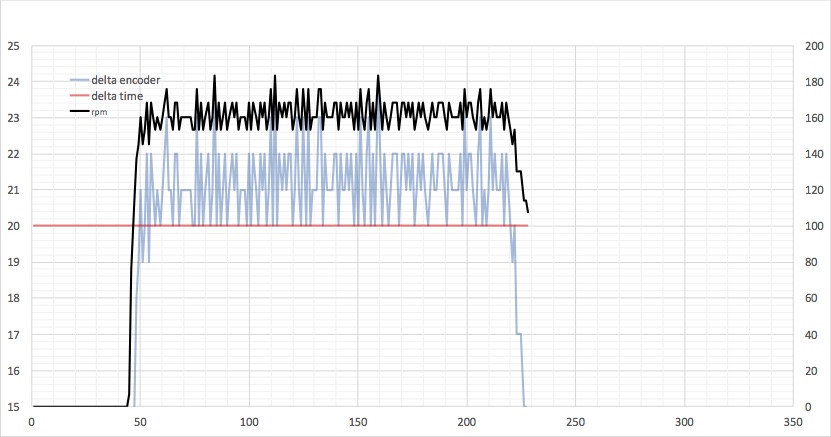The image size is (831, 437).
Task: Click right axis value 160
Action: pyautogui.click(x=814, y=118)
